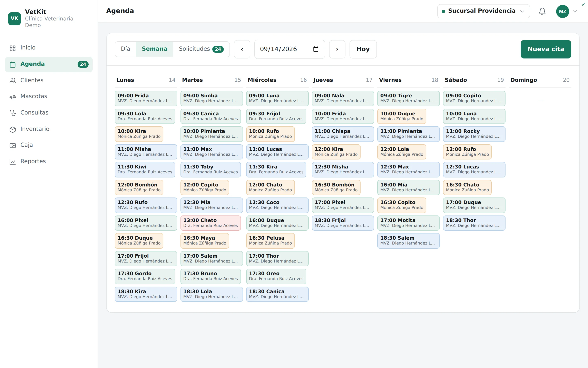
Task: Go to previous week arrow
Action: pyautogui.click(x=242, y=49)
